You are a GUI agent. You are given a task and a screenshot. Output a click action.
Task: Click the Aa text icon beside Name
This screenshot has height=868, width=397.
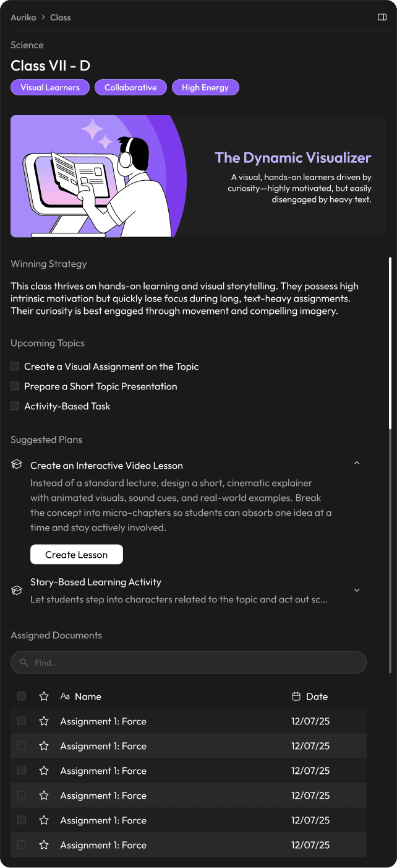[65, 697]
